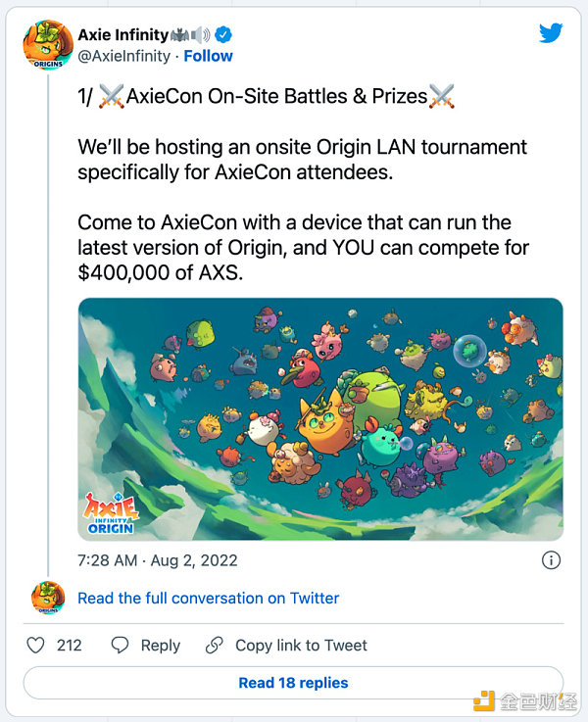This screenshot has height=722, width=588.
Task: Click the Reply text label
Action: coord(160,646)
